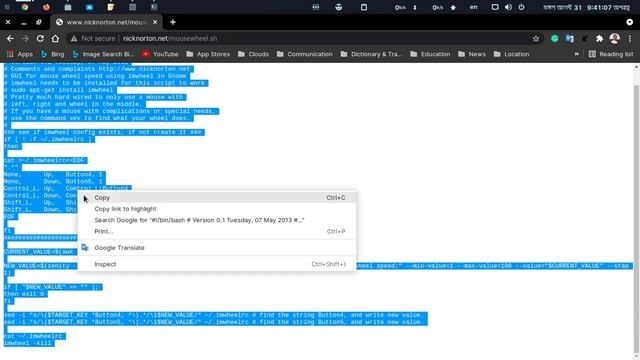The width and height of the screenshot is (640, 360).
Task: Switch to the www.nicknorton.net tab
Action: pos(107,22)
